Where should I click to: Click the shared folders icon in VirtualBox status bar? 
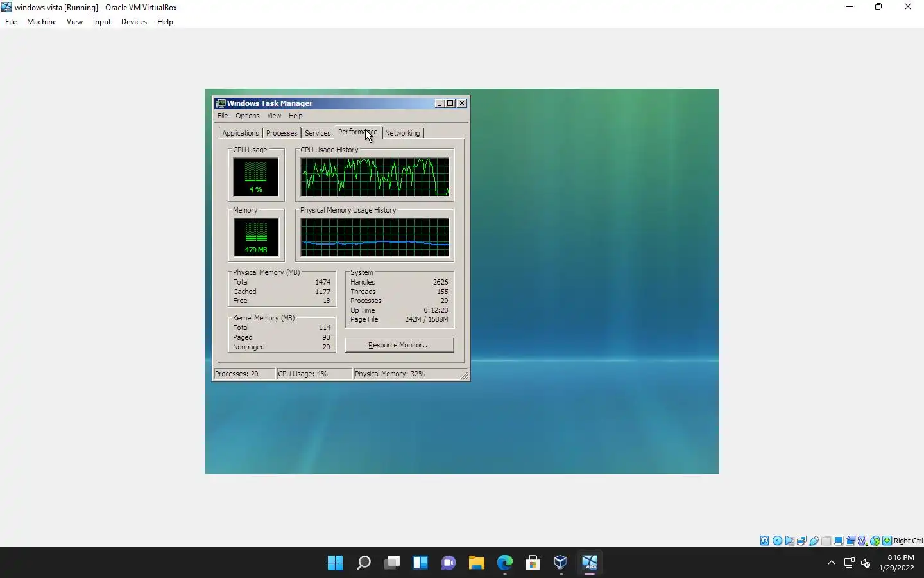(x=826, y=541)
